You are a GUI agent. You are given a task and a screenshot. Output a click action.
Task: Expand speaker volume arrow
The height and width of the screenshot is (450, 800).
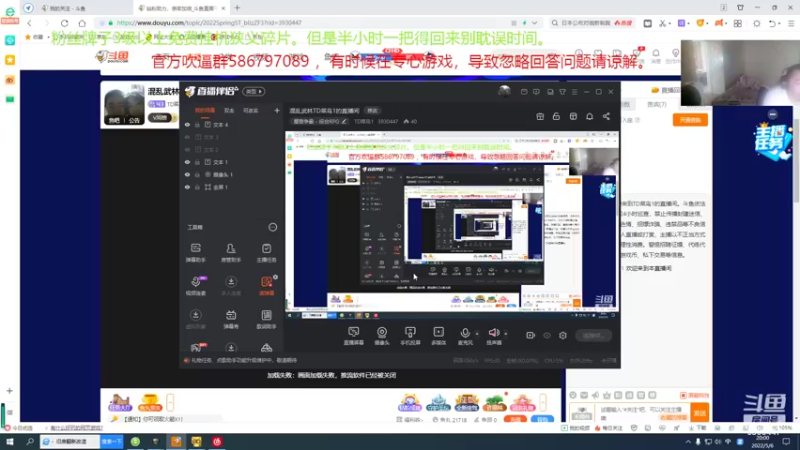tap(506, 334)
